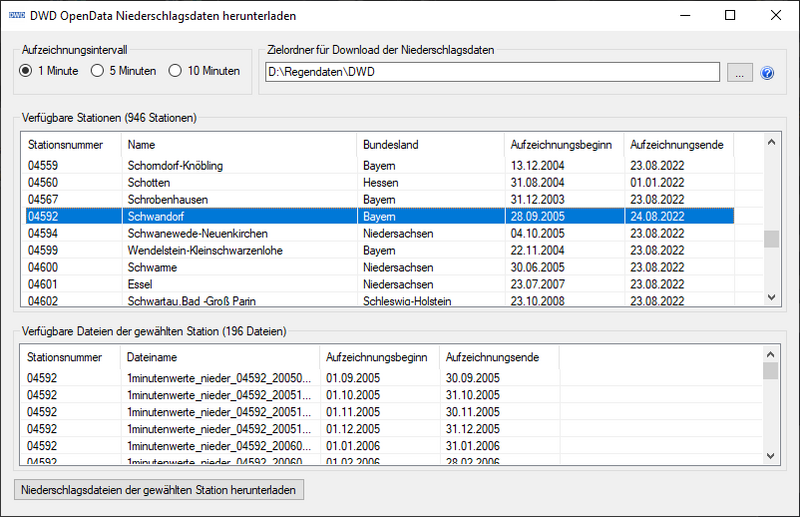Click station number 04601
The height and width of the screenshot is (517, 800).
point(43,284)
